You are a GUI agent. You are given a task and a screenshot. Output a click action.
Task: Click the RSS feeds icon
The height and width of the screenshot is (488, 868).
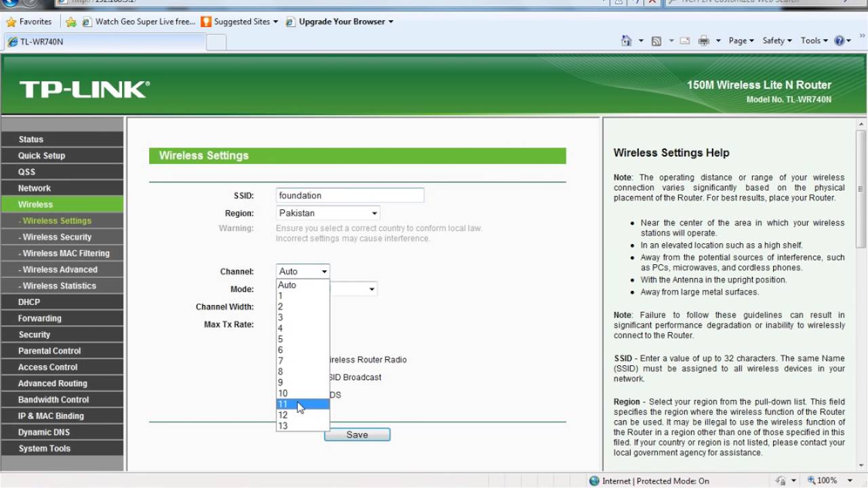656,41
